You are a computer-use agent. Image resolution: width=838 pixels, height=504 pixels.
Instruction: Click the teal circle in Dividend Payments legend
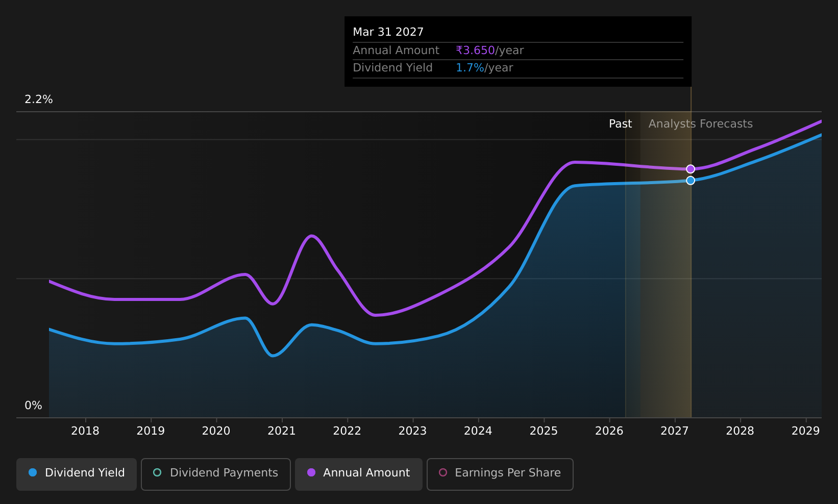157,472
